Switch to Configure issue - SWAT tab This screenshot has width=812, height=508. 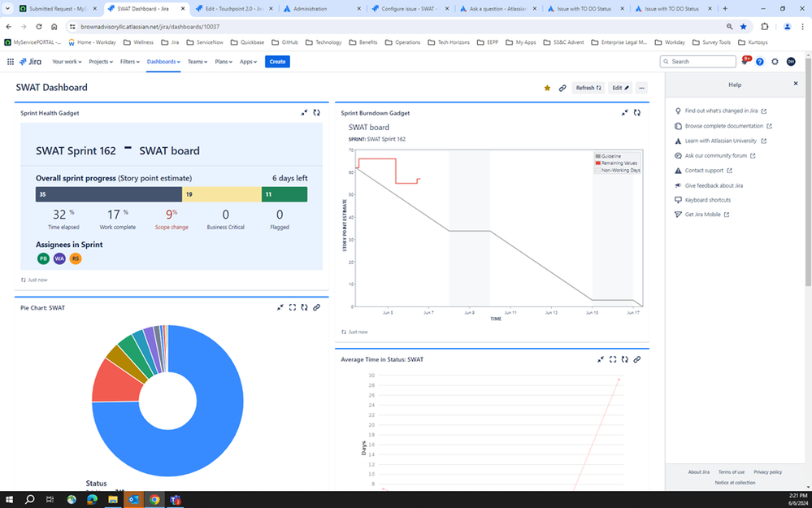pyautogui.click(x=409, y=9)
